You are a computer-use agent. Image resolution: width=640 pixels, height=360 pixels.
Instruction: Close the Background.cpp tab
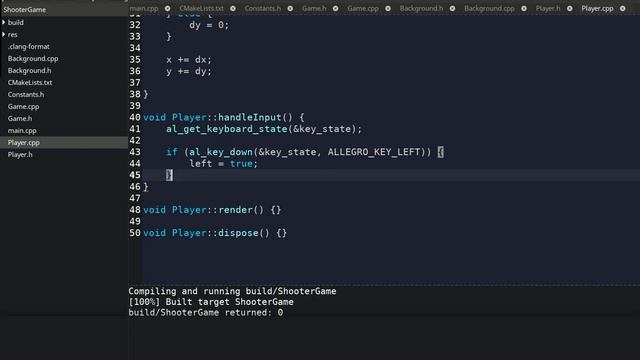pyautogui.click(x=524, y=9)
